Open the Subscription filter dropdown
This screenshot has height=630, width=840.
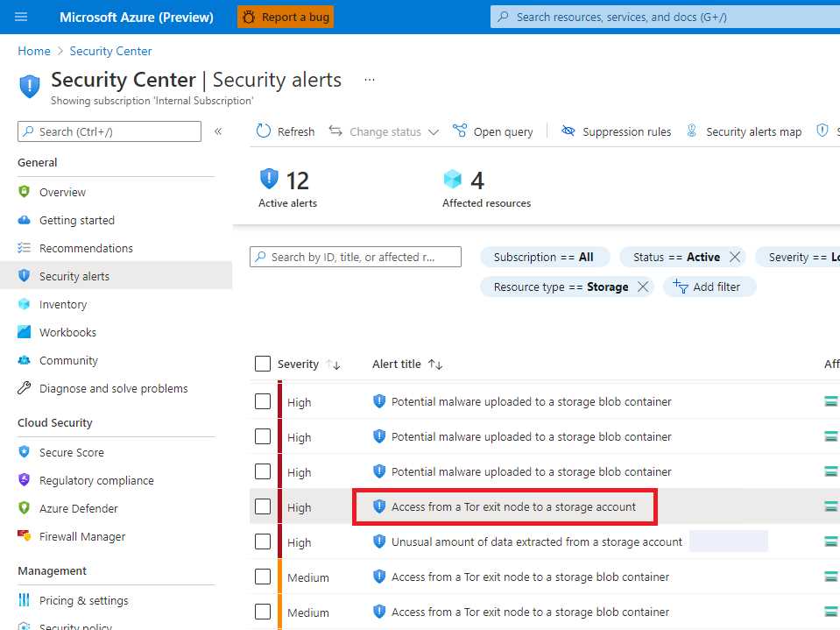click(x=545, y=257)
